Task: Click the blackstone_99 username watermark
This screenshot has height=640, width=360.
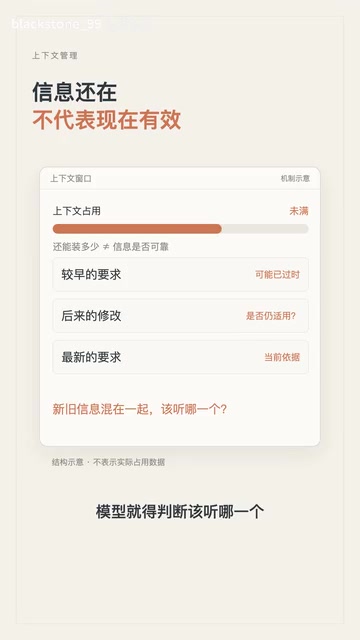Action: (56, 24)
